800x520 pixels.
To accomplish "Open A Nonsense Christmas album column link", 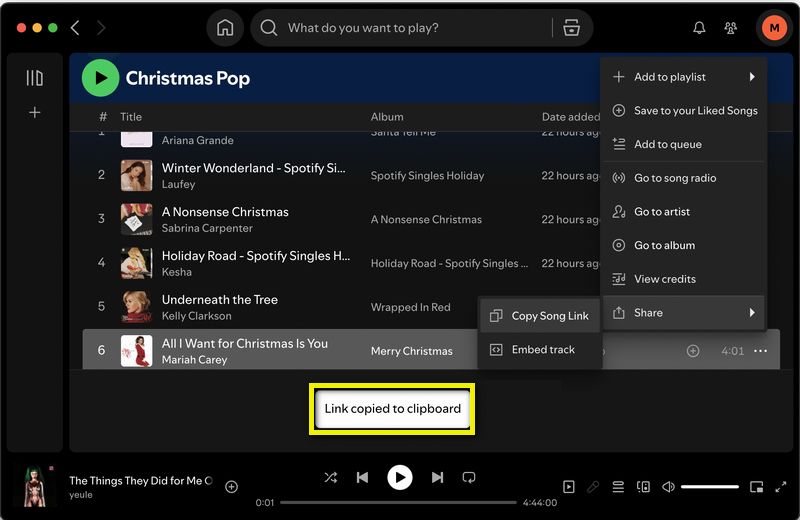I will click(426, 219).
